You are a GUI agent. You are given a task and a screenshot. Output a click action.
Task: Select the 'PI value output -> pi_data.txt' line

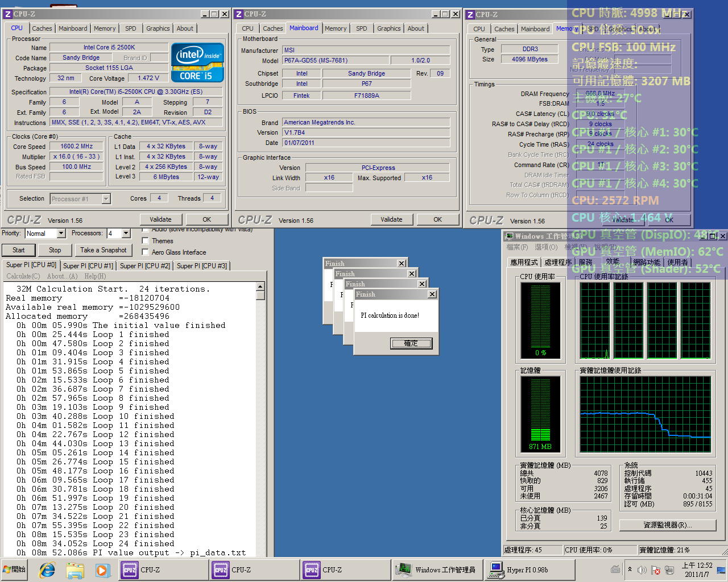point(131,552)
